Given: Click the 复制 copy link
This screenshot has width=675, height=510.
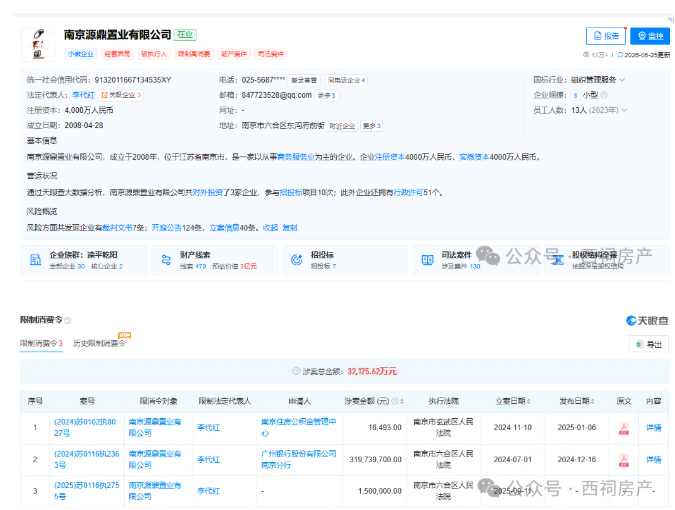Looking at the screenshot, I should [290, 227].
